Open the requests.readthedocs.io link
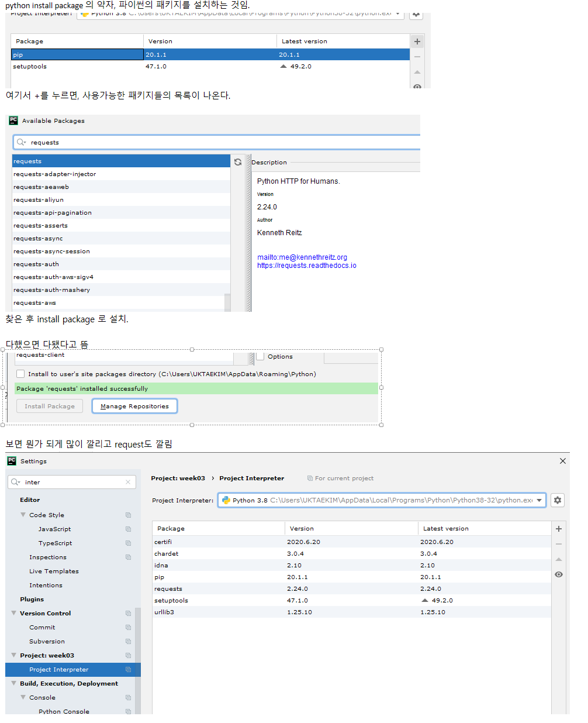 point(307,266)
